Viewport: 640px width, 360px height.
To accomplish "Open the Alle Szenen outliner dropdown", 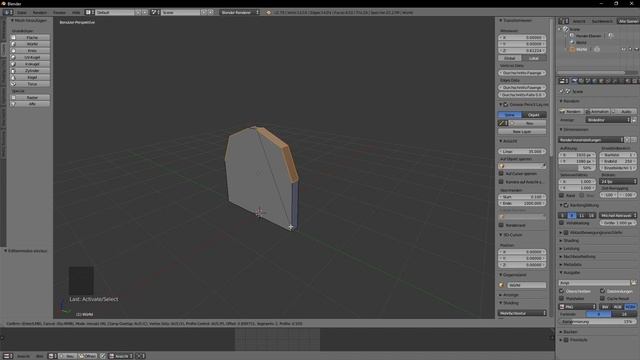I will [628, 21].
